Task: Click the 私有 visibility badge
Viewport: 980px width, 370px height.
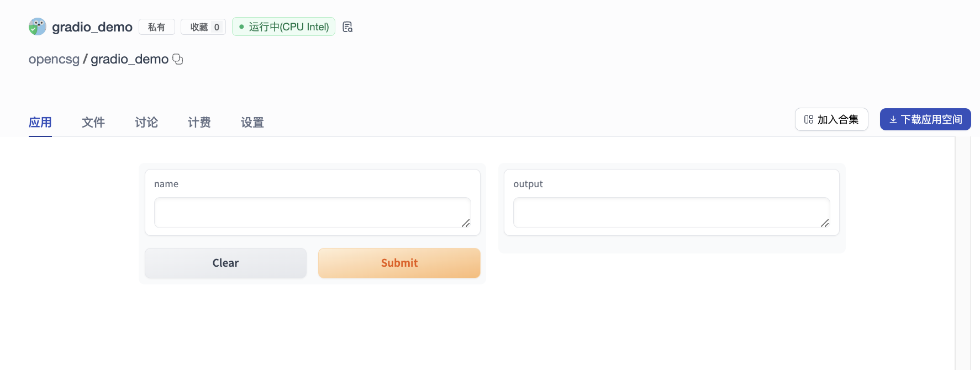Action: coord(156,27)
